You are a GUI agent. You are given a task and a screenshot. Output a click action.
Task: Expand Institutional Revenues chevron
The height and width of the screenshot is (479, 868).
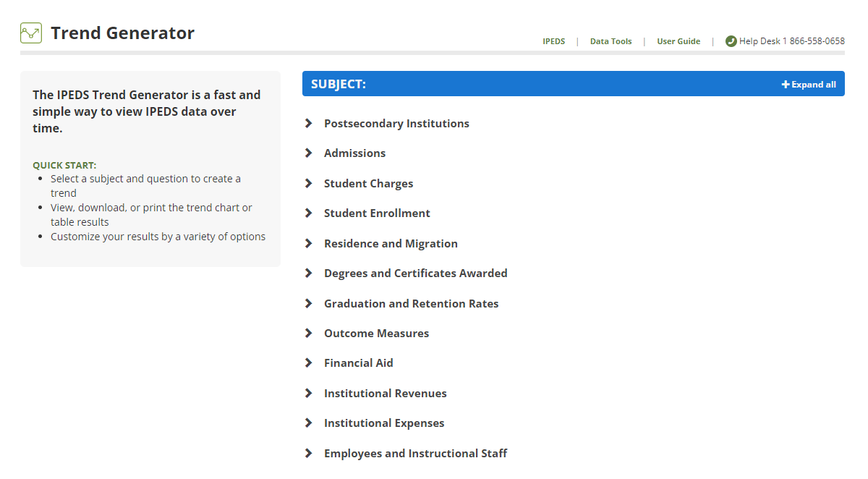(x=309, y=393)
